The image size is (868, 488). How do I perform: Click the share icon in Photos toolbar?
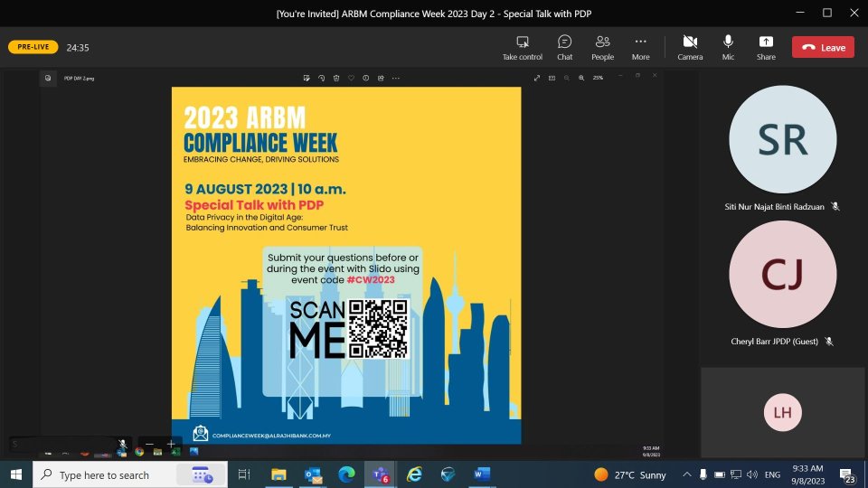(x=381, y=78)
